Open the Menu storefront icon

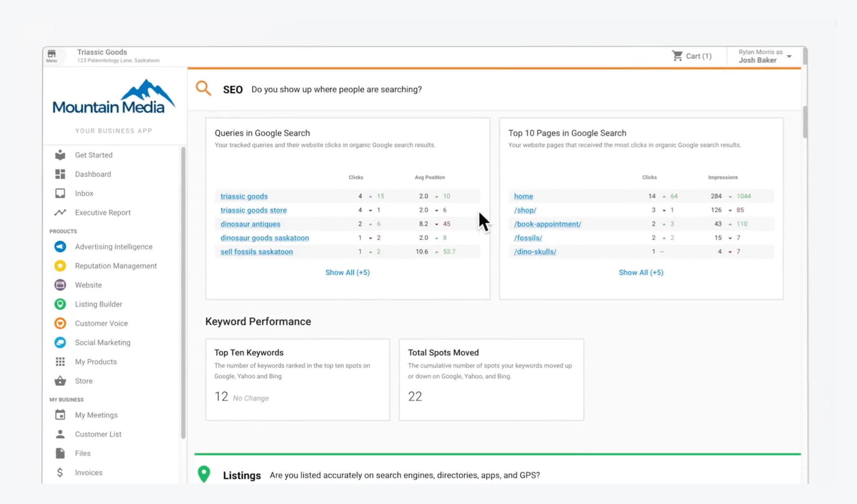coord(51,56)
